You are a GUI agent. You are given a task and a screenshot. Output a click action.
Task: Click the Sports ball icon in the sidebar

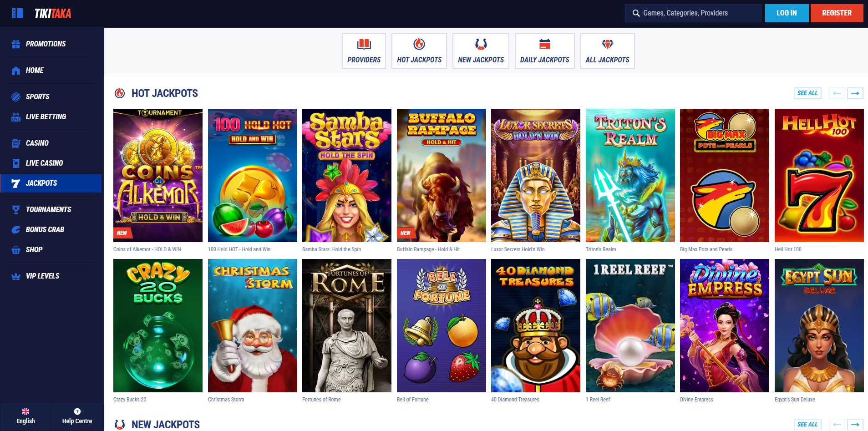point(16,97)
